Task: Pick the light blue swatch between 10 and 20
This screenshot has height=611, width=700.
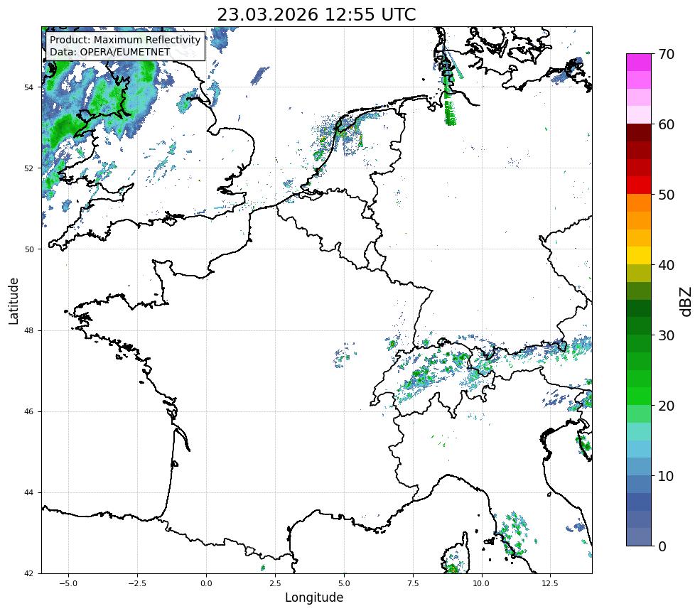Action: 639,449
